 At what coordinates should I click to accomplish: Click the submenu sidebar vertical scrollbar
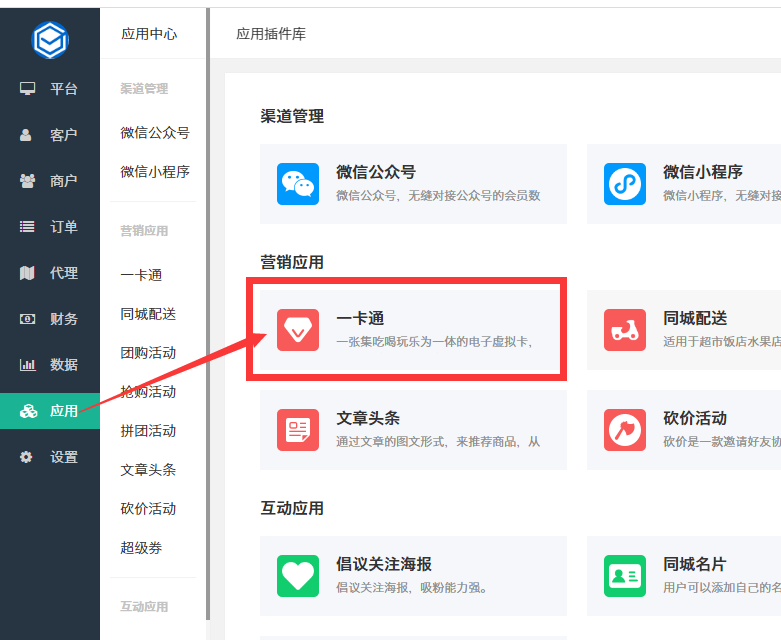tap(208, 314)
